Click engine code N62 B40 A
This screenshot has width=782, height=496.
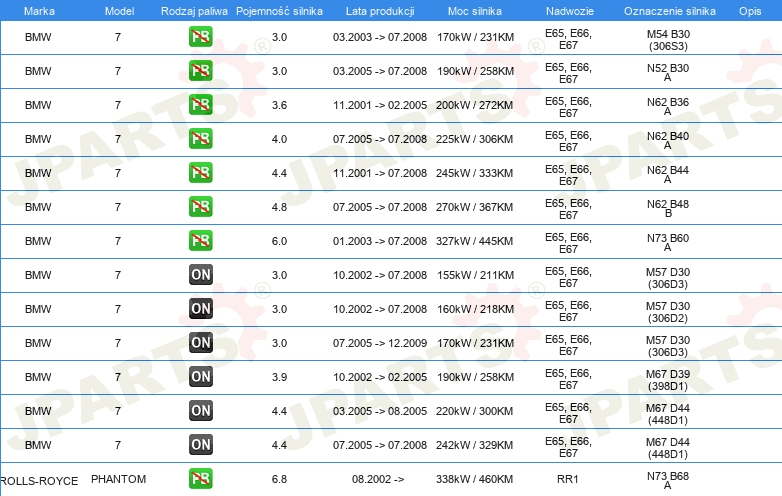pyautogui.click(x=668, y=141)
